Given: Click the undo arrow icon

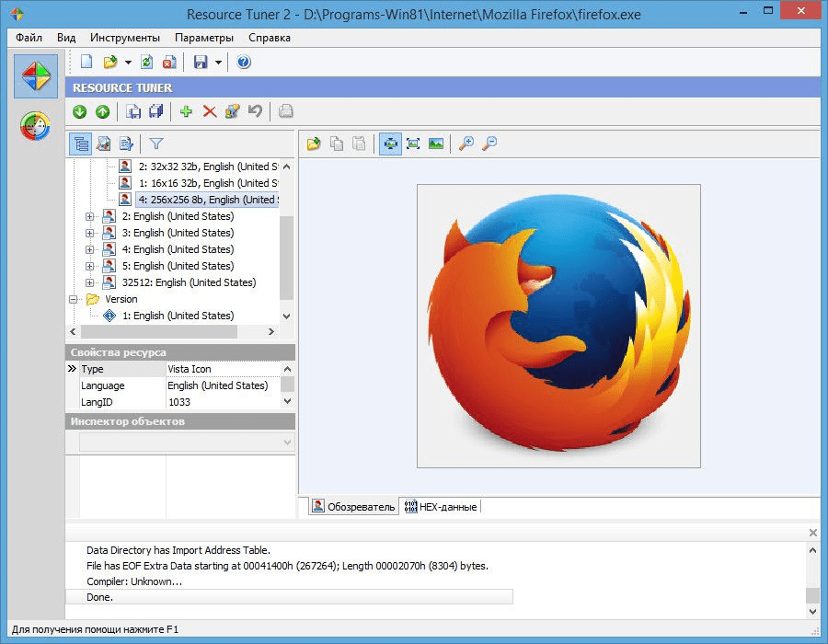Looking at the screenshot, I should [x=255, y=111].
